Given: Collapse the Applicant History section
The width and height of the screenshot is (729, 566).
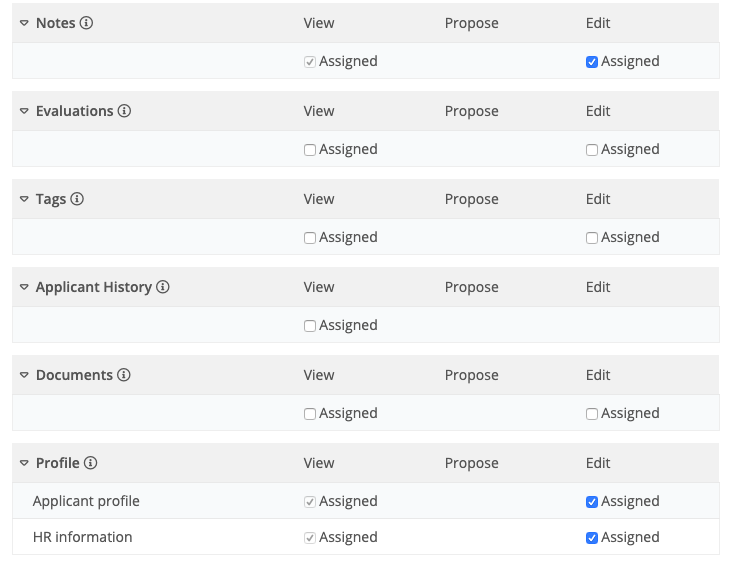Looking at the screenshot, I should pyautogui.click(x=24, y=287).
